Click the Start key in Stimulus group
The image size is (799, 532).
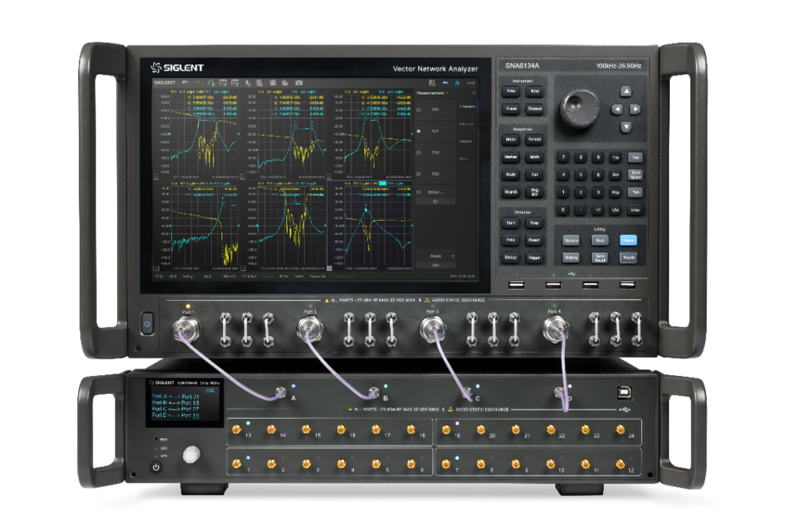coord(511,223)
